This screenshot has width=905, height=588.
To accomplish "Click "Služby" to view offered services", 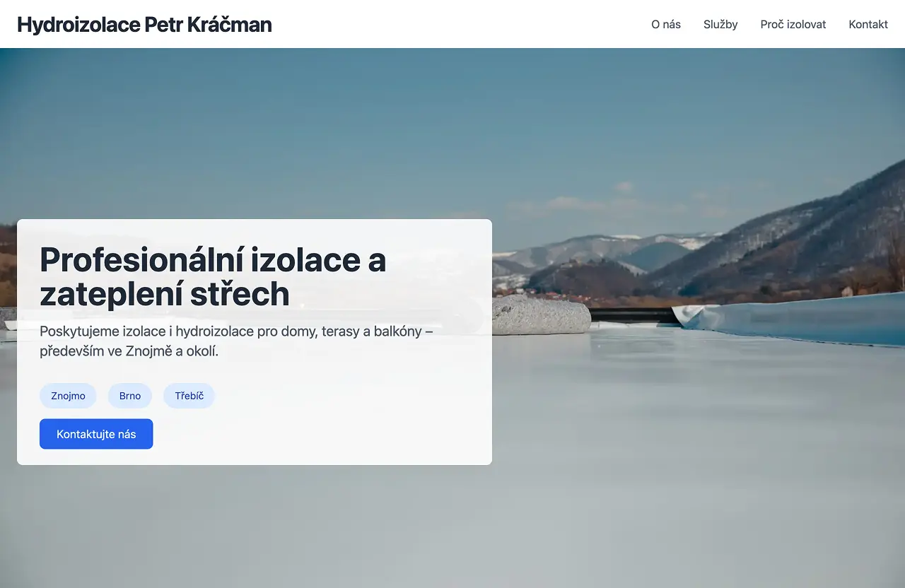I will 720,24.
